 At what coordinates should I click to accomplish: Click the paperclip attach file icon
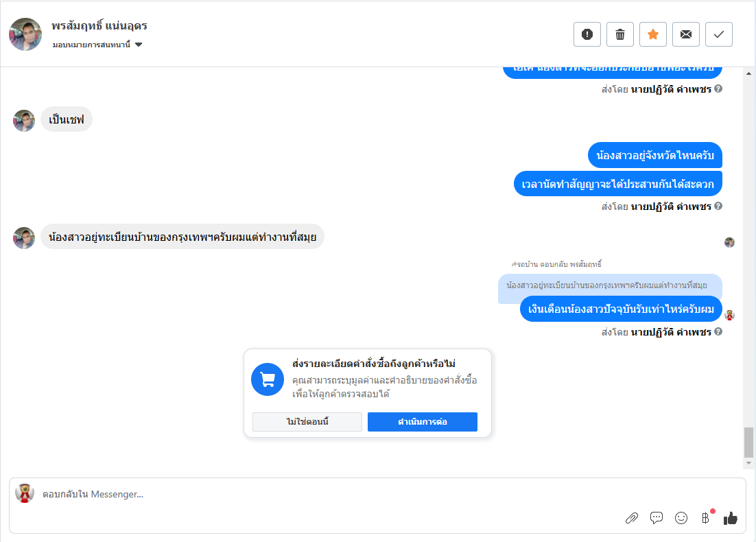(x=632, y=518)
